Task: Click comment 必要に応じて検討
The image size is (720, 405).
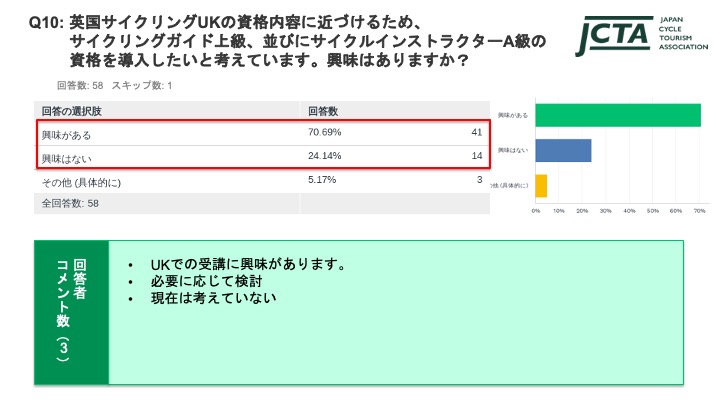Action: point(207,281)
